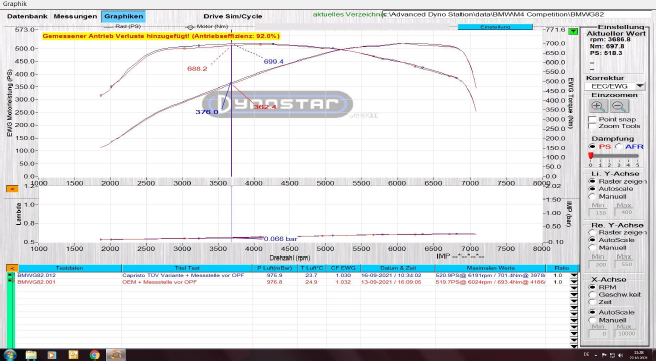The height and width of the screenshot is (362, 656).
Task: Click the Capristo TÜV Variante title cell
Action: [x=187, y=275]
